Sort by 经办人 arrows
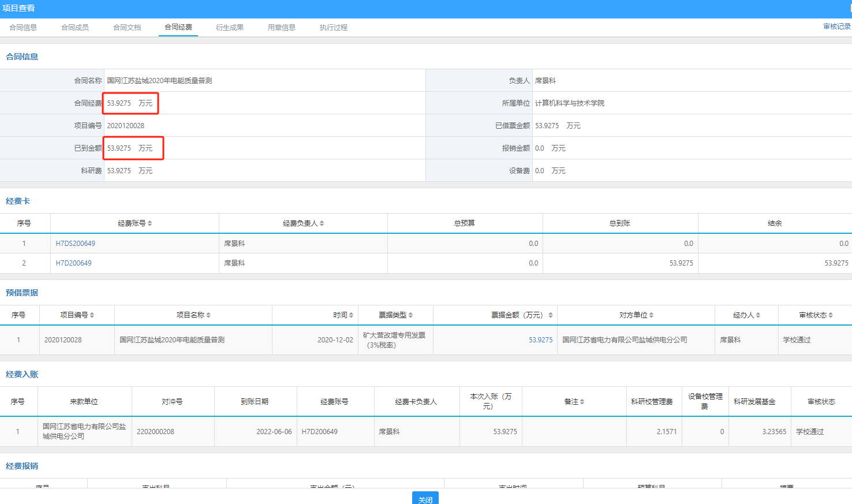The width and height of the screenshot is (852, 504). click(x=758, y=315)
